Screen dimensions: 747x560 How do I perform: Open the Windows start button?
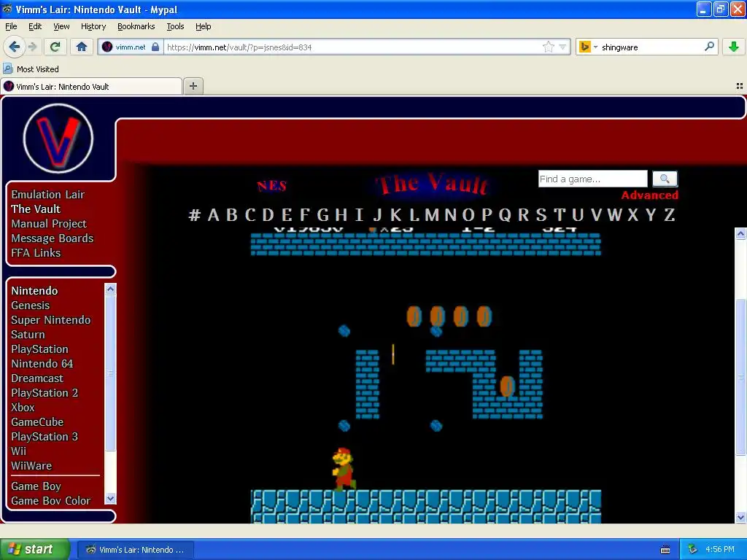35,549
